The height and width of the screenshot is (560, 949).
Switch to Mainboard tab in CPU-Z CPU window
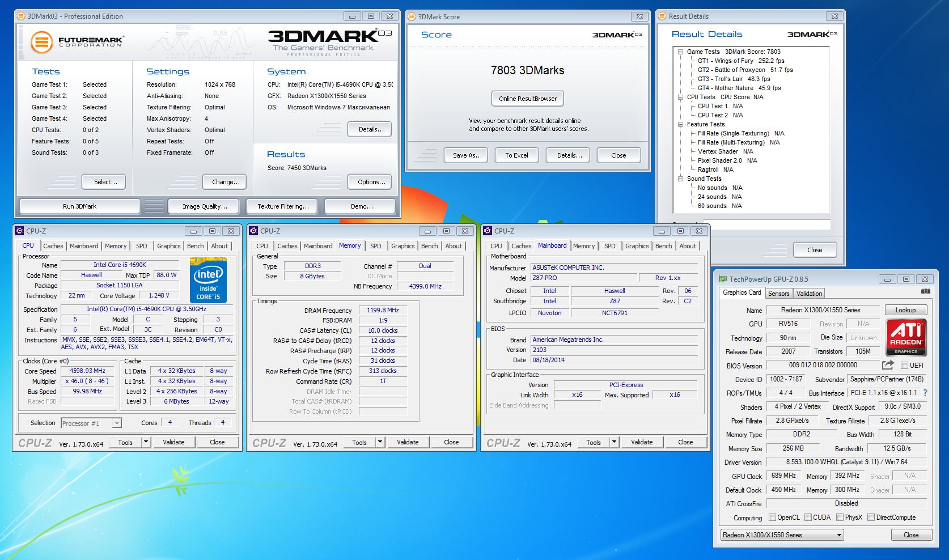pyautogui.click(x=84, y=246)
